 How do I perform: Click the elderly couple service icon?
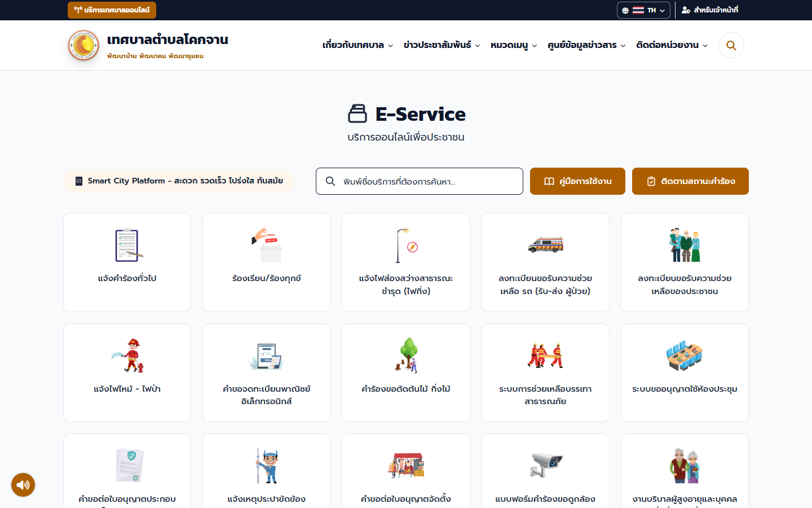click(x=685, y=466)
